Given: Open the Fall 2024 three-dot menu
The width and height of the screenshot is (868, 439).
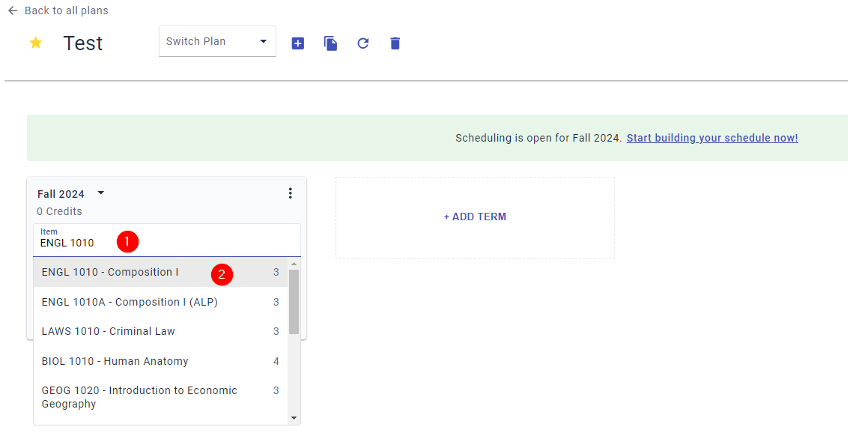Looking at the screenshot, I should (x=291, y=193).
